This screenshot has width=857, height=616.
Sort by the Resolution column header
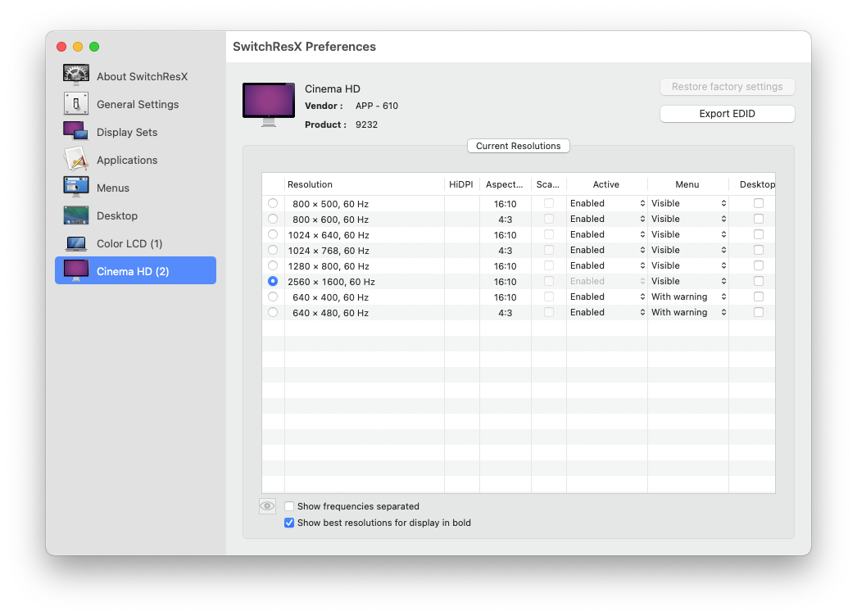click(364, 184)
